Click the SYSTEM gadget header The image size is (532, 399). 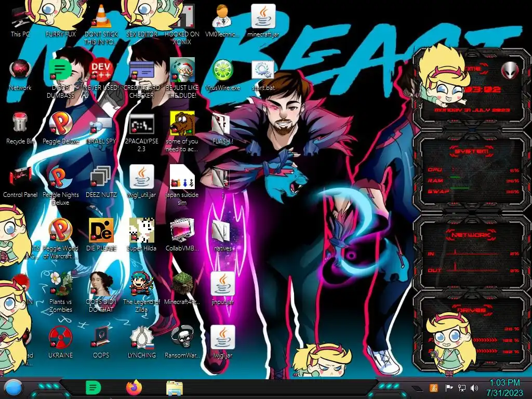point(472,151)
